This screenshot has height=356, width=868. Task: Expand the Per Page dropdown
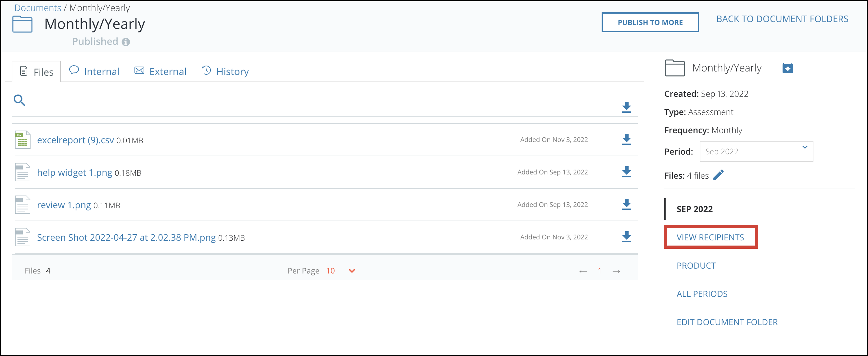click(x=352, y=271)
